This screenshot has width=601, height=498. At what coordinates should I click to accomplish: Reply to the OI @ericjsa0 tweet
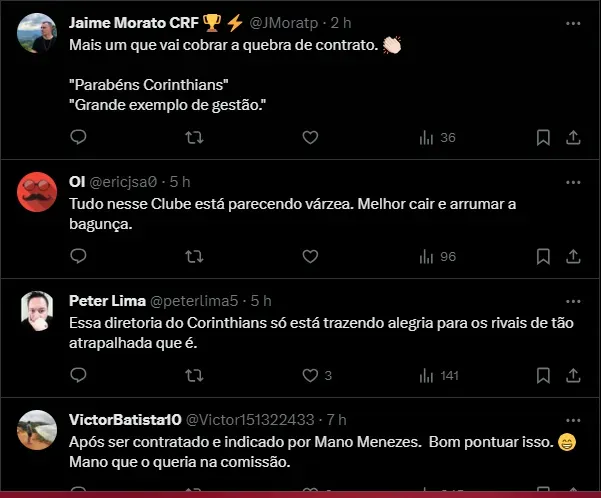click(x=78, y=256)
